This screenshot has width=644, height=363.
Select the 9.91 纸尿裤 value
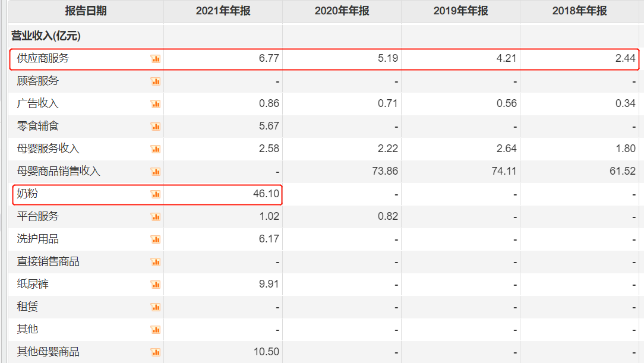click(269, 284)
